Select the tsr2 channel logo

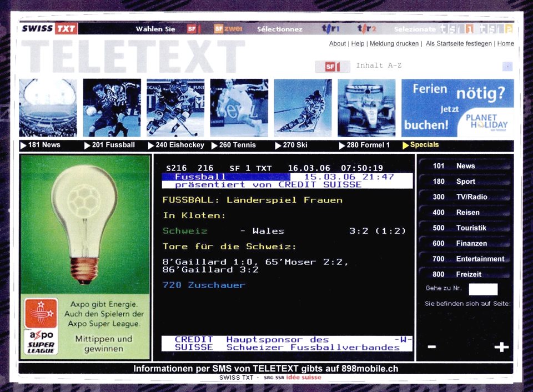[367, 28]
